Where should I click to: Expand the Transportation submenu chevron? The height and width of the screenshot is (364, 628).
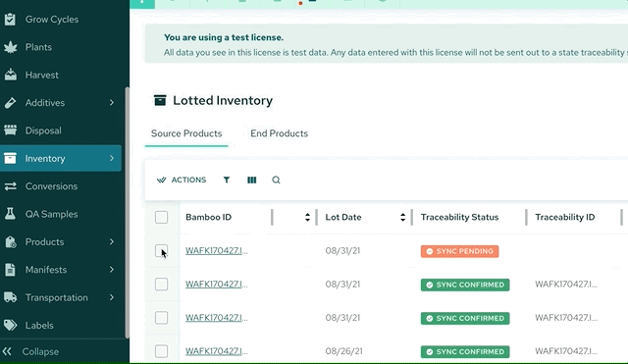(x=112, y=297)
